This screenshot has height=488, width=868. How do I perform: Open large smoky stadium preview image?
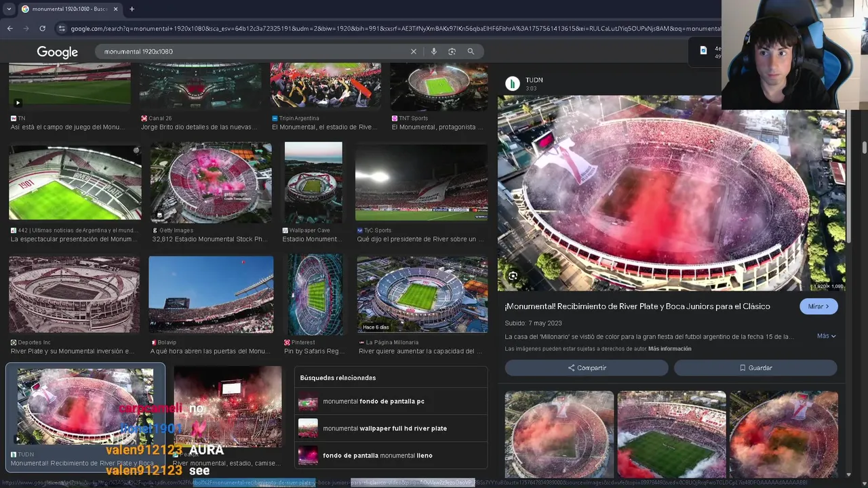point(671,193)
